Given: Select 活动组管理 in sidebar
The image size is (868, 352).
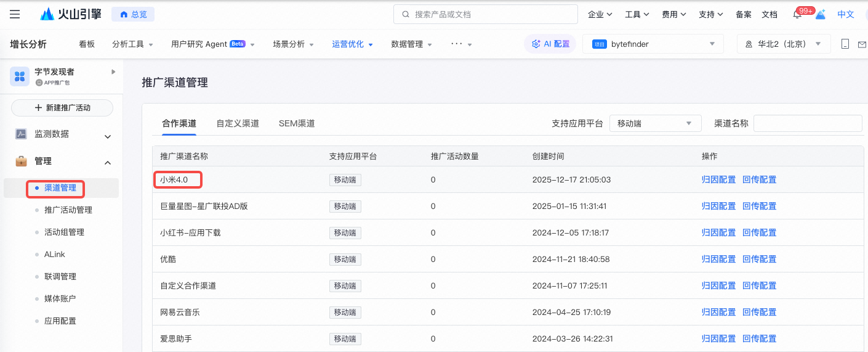Looking at the screenshot, I should tap(64, 232).
